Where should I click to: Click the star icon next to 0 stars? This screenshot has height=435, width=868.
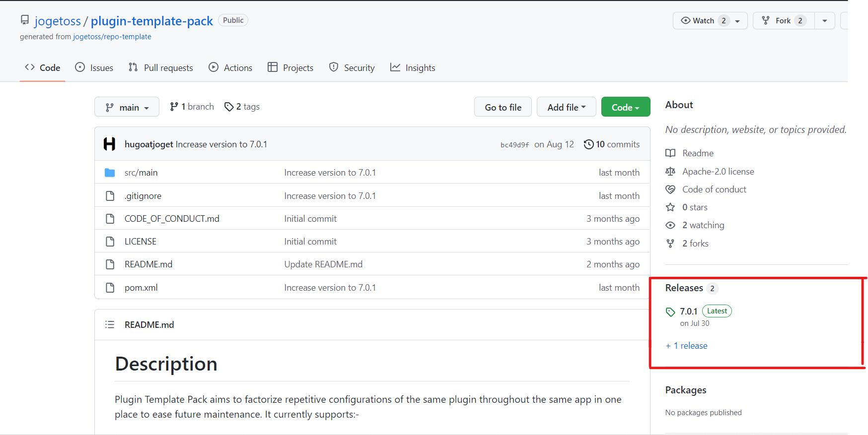point(670,207)
